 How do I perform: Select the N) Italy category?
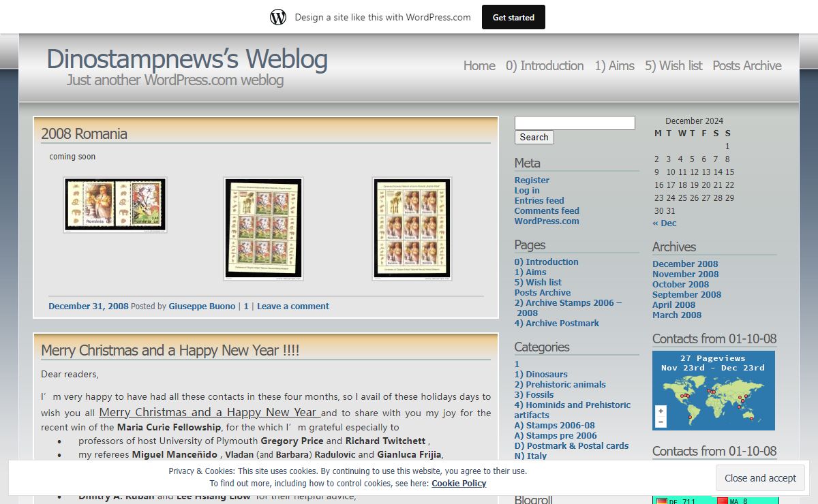point(530,456)
